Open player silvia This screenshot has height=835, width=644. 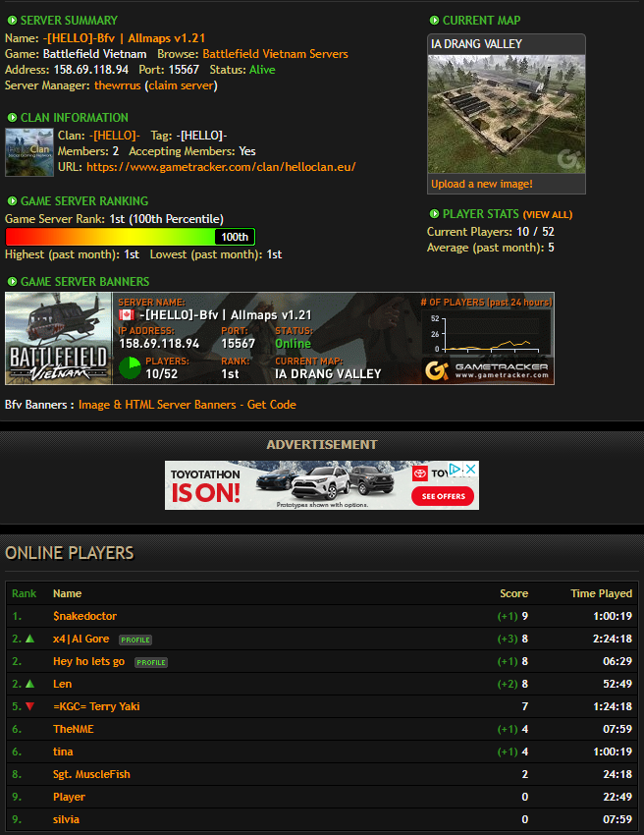(x=66, y=819)
